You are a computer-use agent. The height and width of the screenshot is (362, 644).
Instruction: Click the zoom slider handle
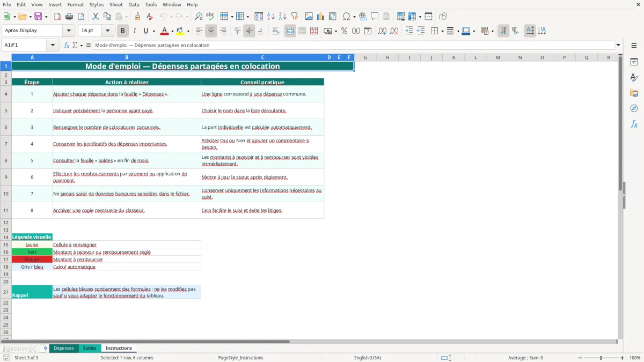tap(601, 358)
